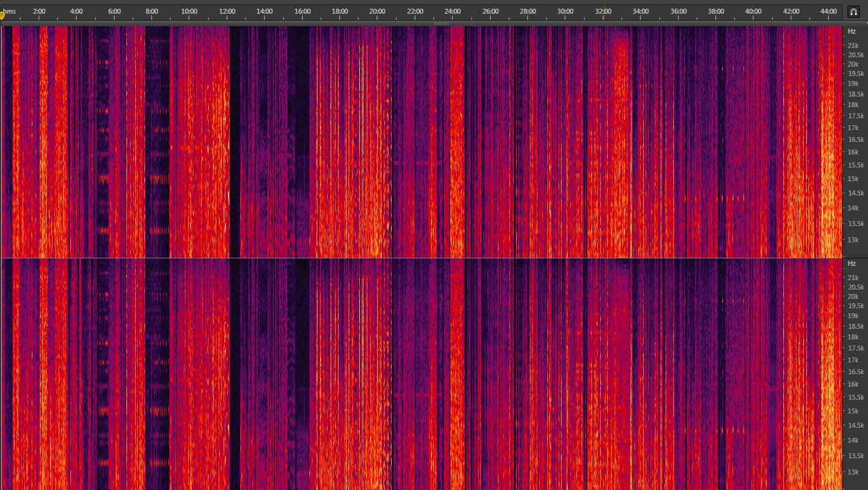The image size is (868, 490).
Task: Click 17k on lower channel frequency scale
Action: coord(853,360)
